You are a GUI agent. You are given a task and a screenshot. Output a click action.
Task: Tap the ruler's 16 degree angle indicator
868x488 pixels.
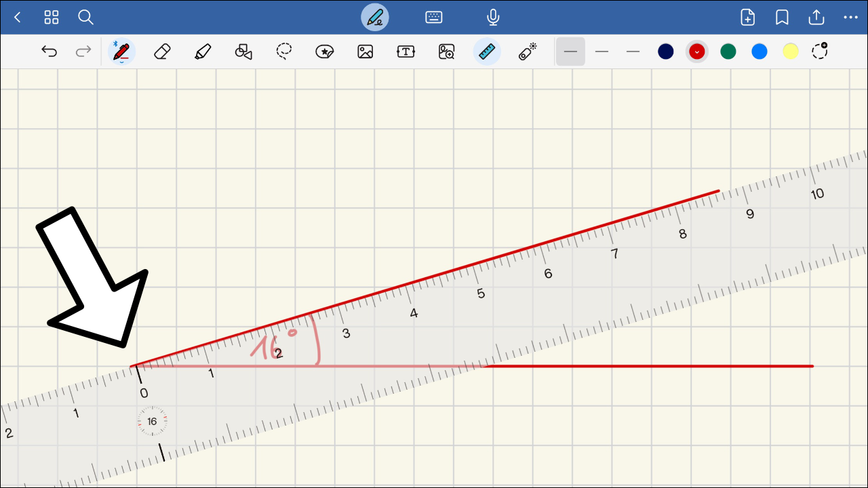(152, 422)
